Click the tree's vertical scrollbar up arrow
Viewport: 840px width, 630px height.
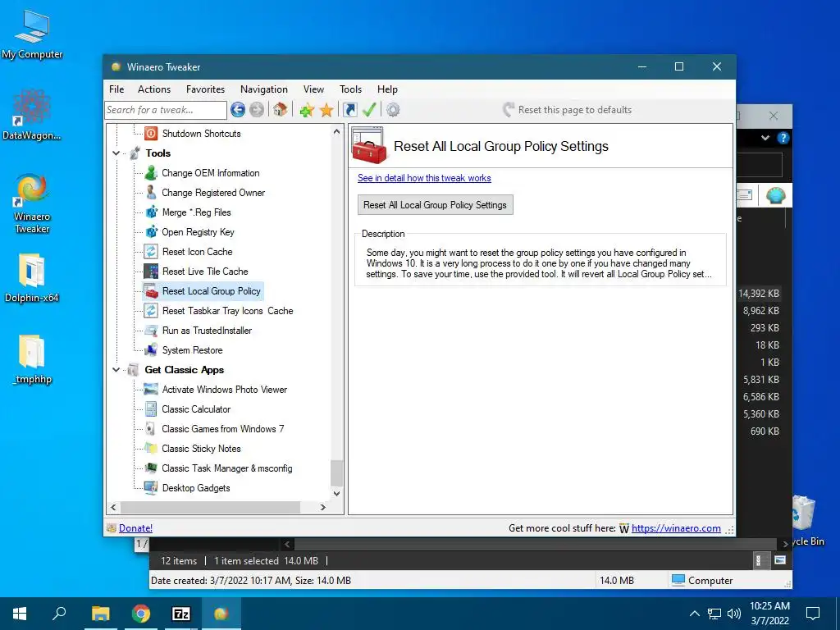(336, 131)
